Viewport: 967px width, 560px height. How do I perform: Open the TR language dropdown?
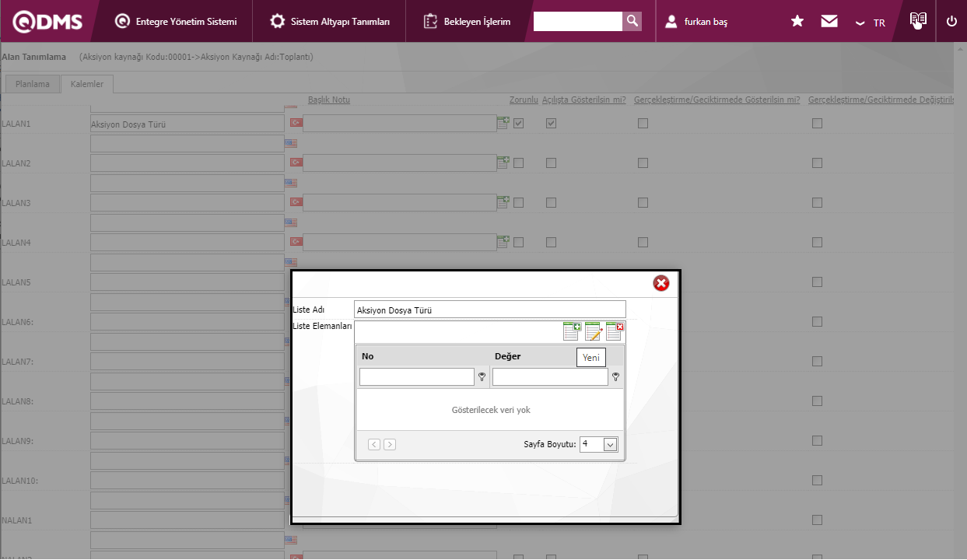tap(870, 23)
